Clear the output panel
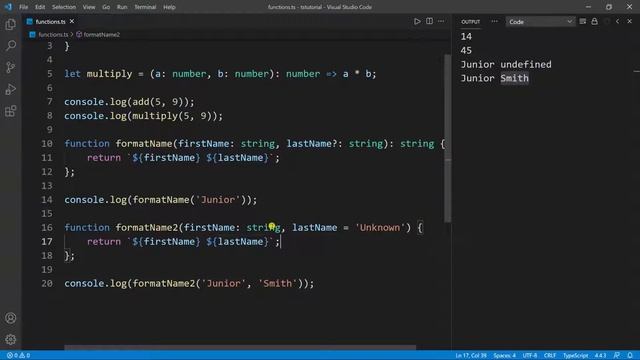640x360 pixels. pos(582,21)
